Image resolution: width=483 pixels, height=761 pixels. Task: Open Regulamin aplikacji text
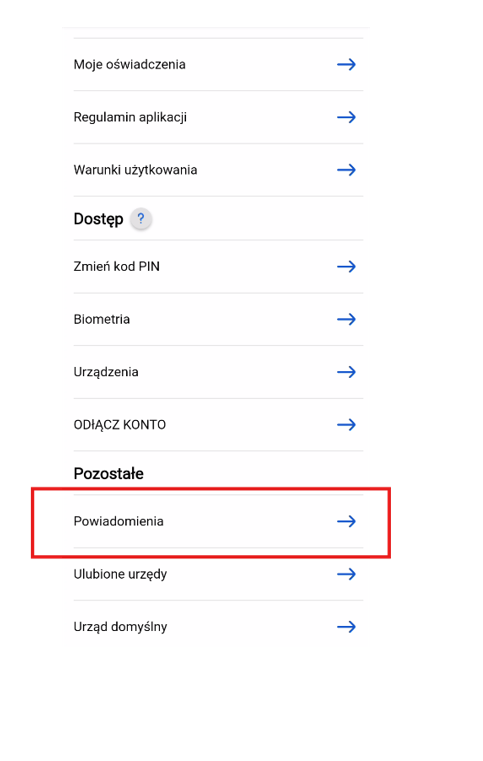pos(130,117)
